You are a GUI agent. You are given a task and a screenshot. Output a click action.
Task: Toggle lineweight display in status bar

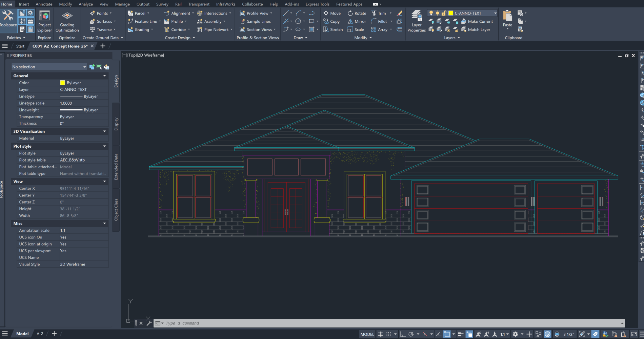(460, 334)
